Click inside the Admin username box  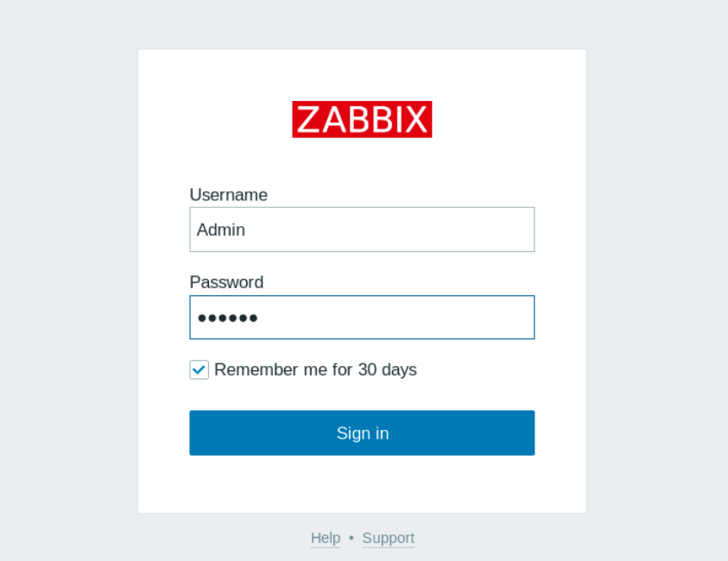coord(362,230)
